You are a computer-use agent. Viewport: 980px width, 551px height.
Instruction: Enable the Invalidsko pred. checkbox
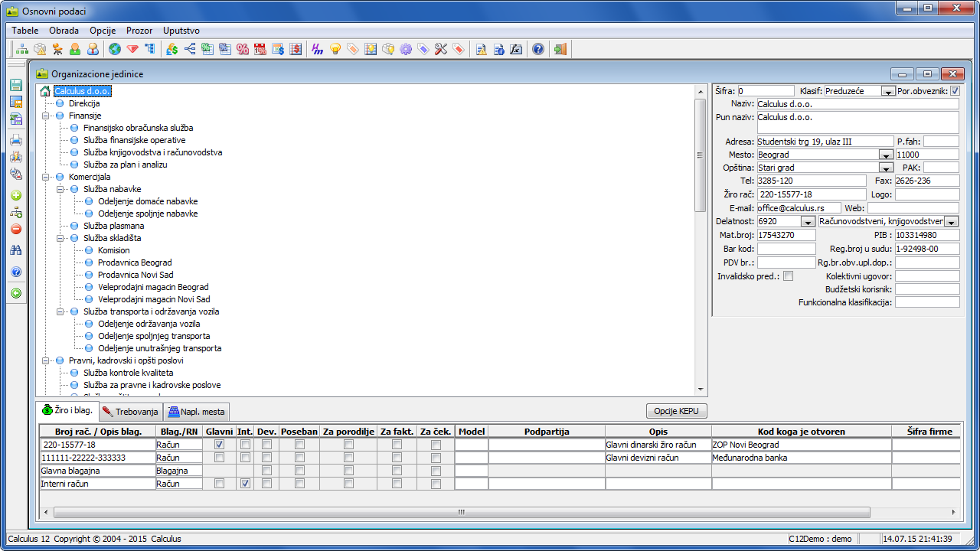click(x=788, y=276)
